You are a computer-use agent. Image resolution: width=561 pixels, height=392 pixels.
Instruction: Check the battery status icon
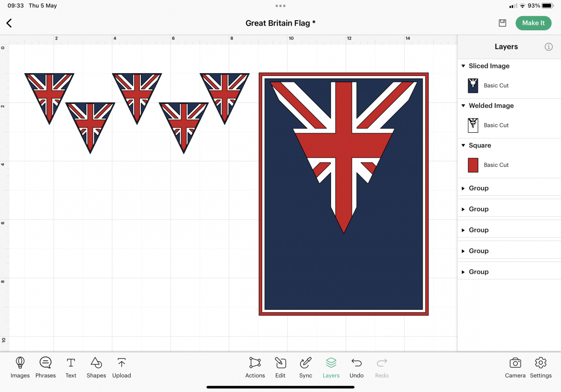click(547, 6)
